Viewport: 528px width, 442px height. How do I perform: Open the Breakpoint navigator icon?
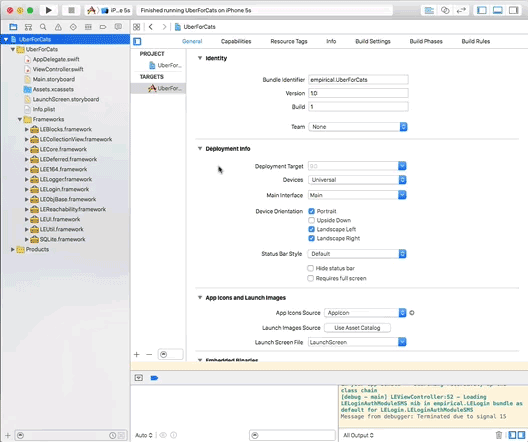(103, 27)
